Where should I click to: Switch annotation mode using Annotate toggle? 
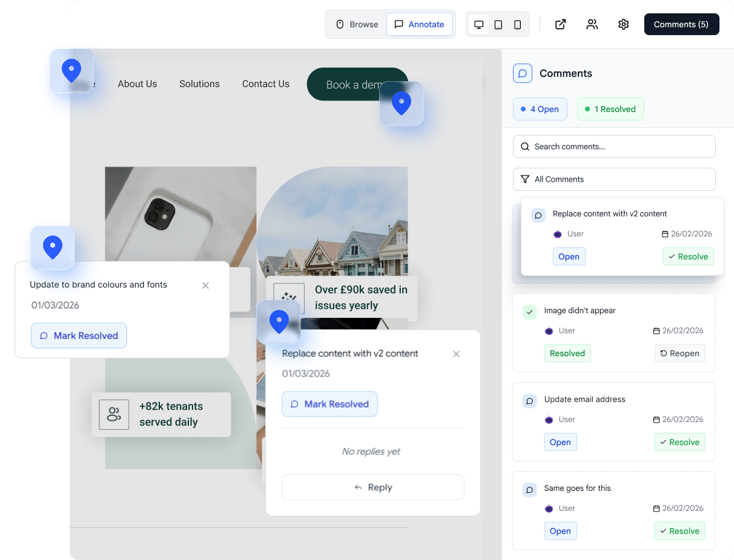coord(420,24)
